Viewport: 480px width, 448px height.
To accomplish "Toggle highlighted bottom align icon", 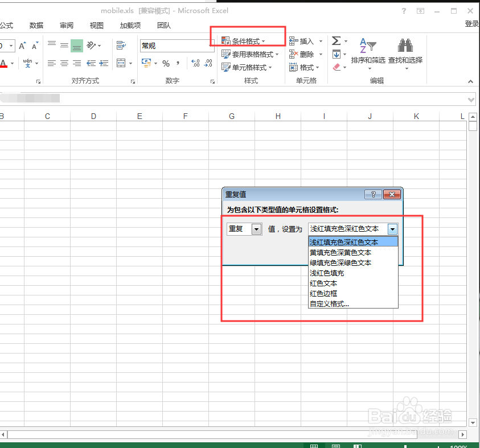I will (x=77, y=46).
